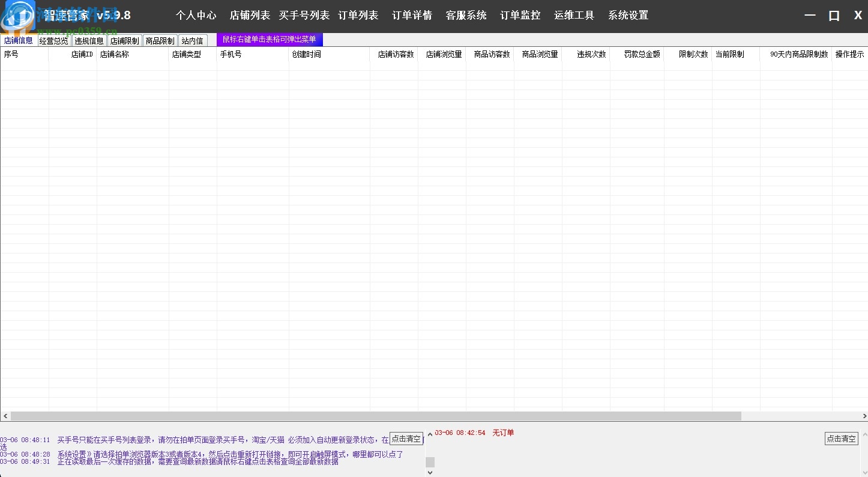Click the 操作提示 column header
Screen dimensions: 868x477
[850, 55]
